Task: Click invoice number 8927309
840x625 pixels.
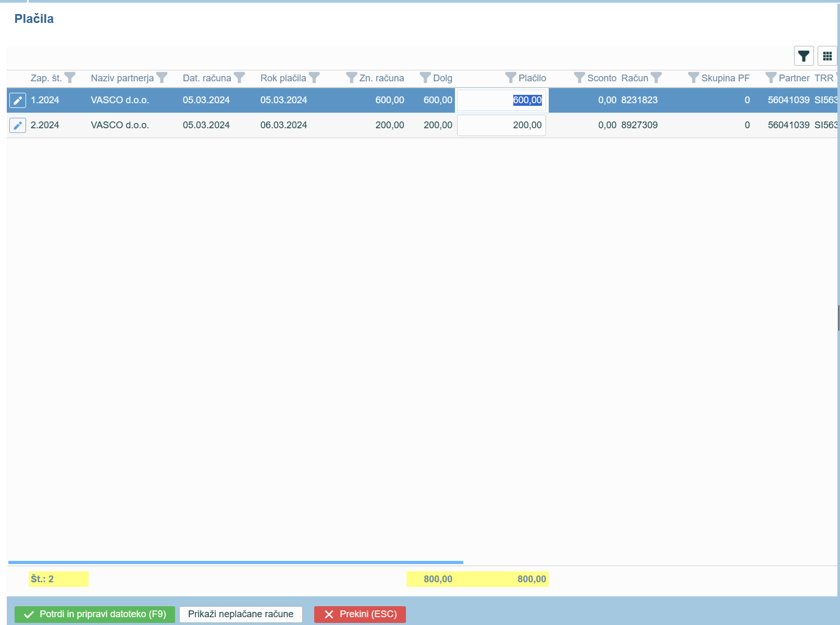Action: point(639,125)
